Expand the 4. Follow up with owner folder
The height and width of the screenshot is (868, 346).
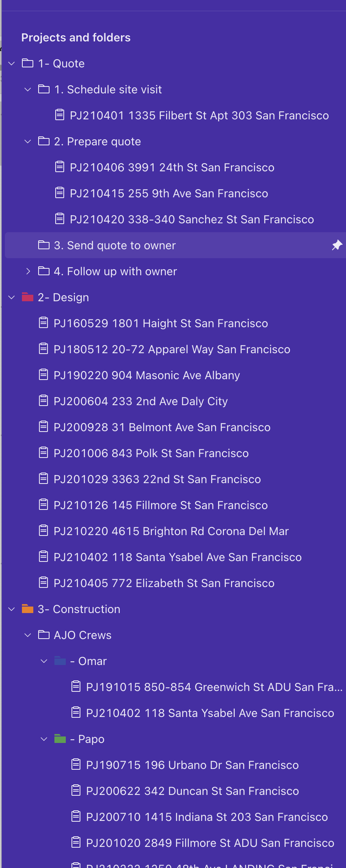click(28, 271)
